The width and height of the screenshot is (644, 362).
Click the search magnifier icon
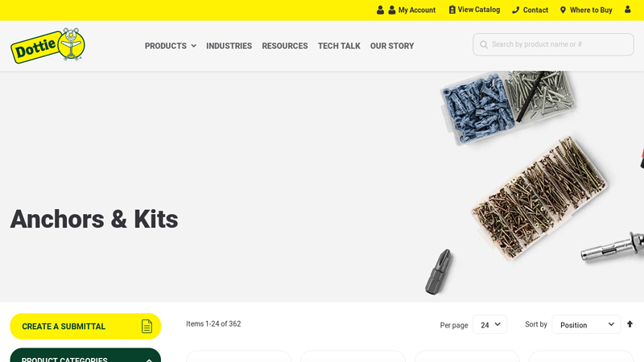click(x=484, y=44)
